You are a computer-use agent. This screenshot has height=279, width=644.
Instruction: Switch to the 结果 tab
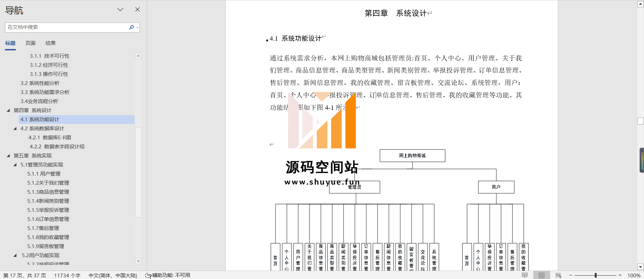tap(51, 43)
